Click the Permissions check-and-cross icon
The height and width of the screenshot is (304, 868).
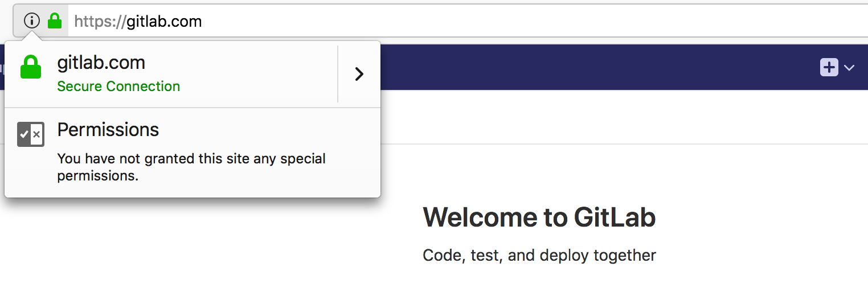31,134
